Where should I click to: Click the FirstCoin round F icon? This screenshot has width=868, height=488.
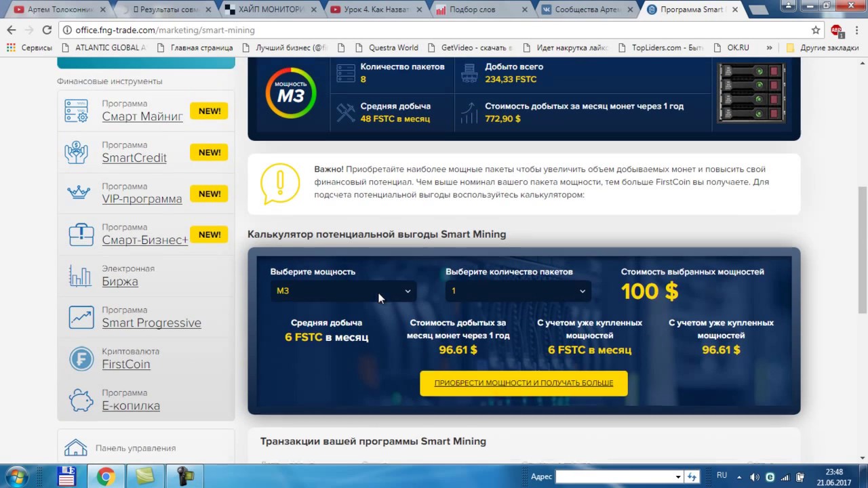click(81, 359)
